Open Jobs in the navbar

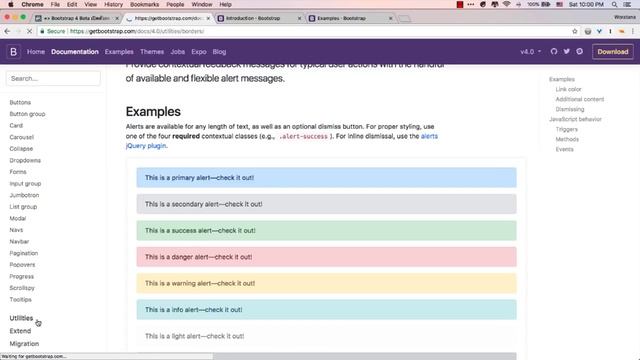pos(178,52)
